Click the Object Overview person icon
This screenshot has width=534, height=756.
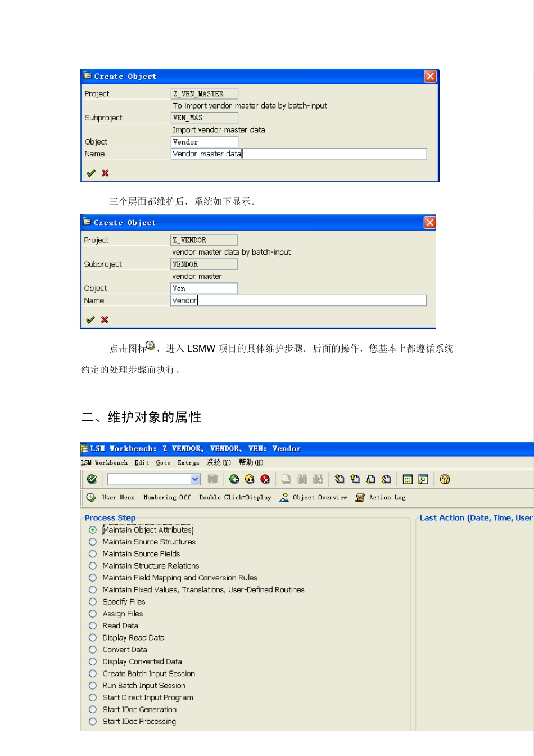(284, 497)
